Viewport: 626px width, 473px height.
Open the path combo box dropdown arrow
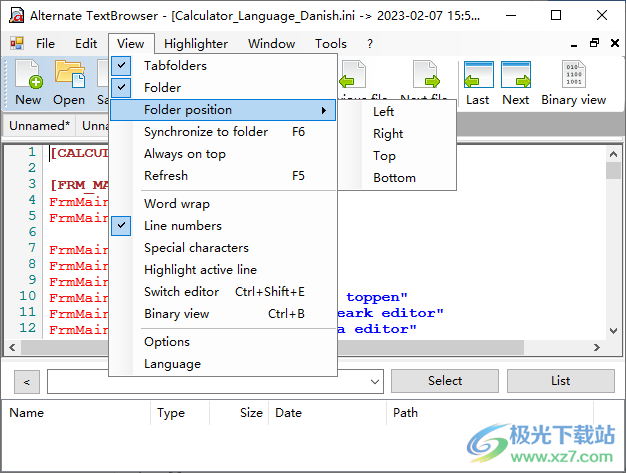pos(374,382)
